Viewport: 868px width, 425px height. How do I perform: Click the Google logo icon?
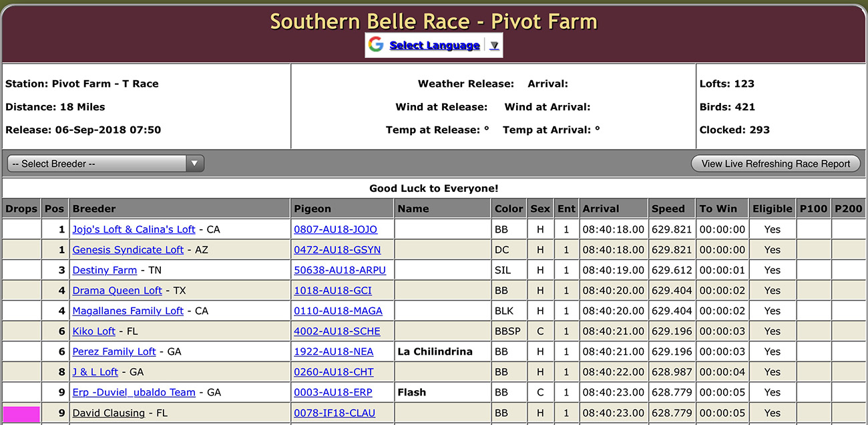[x=376, y=45]
